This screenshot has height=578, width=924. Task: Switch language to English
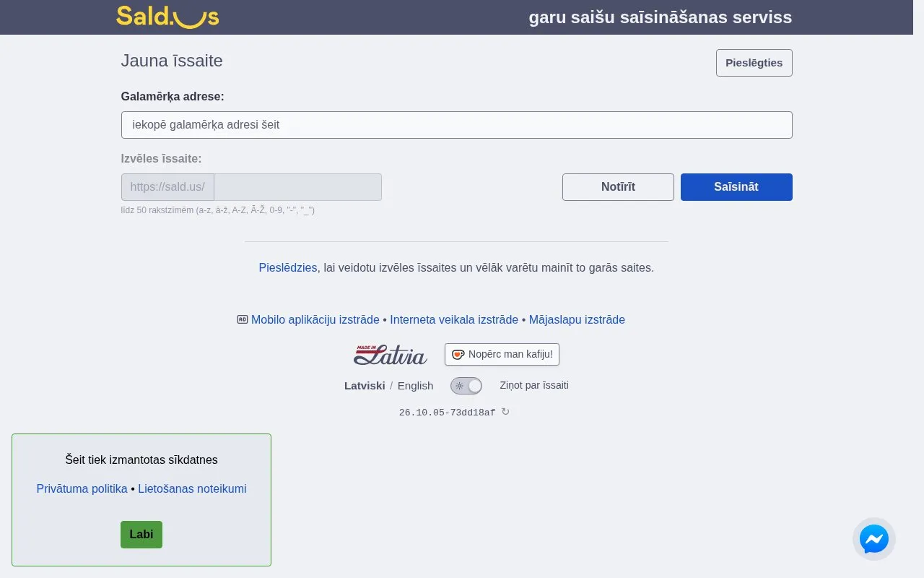415,386
